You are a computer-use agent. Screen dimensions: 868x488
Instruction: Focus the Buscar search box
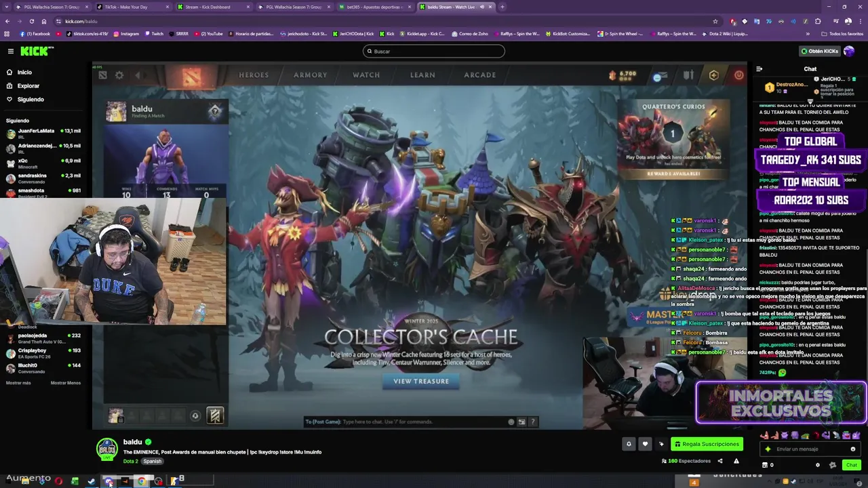point(434,51)
